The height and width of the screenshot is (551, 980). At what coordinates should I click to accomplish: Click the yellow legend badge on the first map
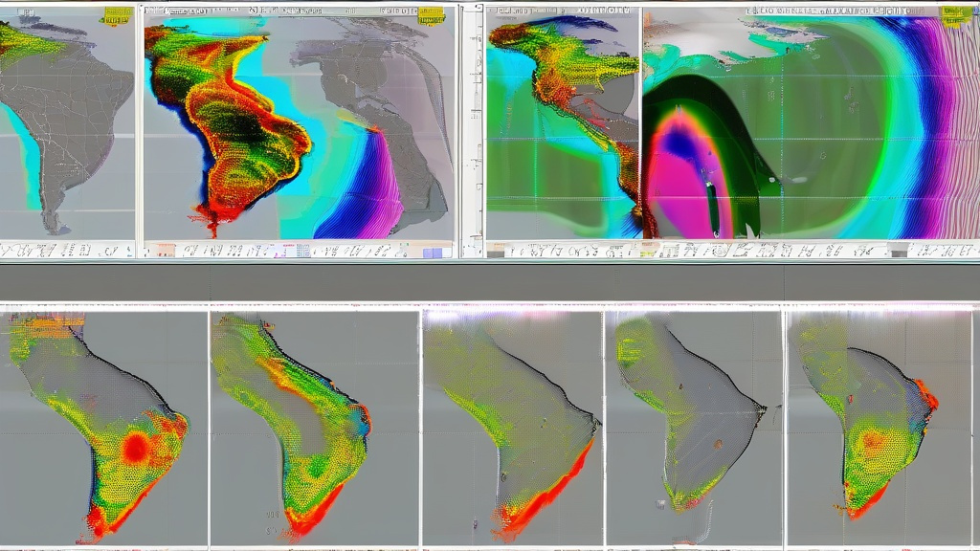point(117,15)
